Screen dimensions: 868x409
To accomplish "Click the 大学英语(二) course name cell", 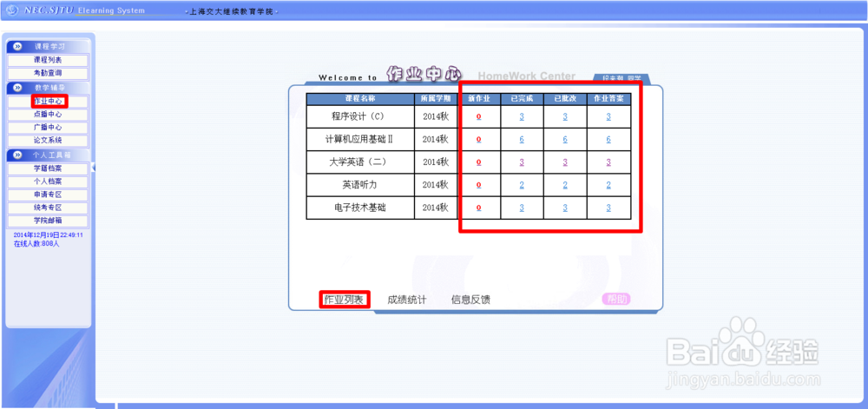I will click(x=360, y=162).
